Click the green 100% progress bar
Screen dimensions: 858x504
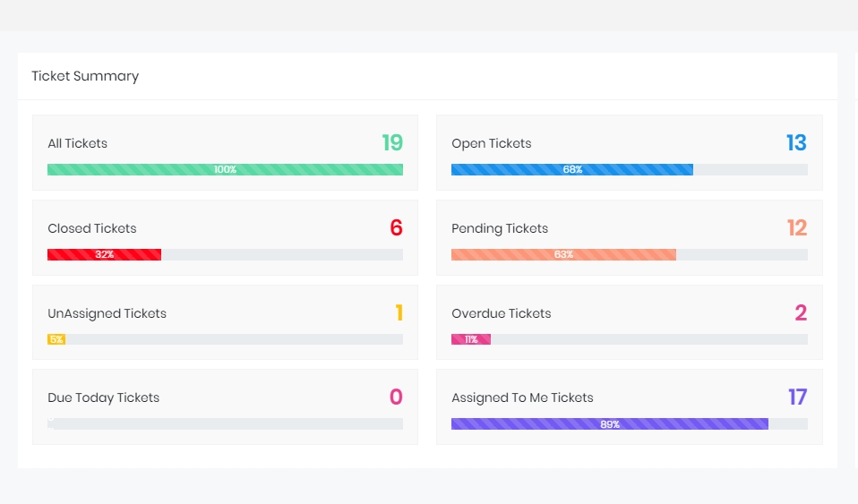tap(225, 169)
